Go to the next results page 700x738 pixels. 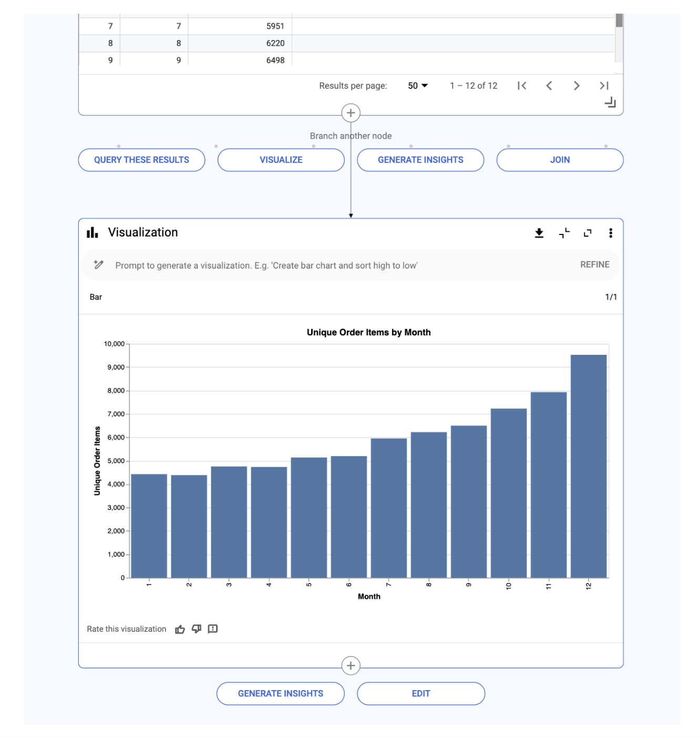pos(577,86)
